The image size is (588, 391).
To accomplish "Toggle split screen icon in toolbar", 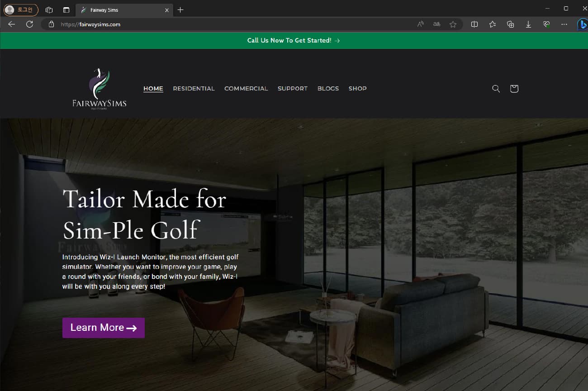I will point(474,24).
